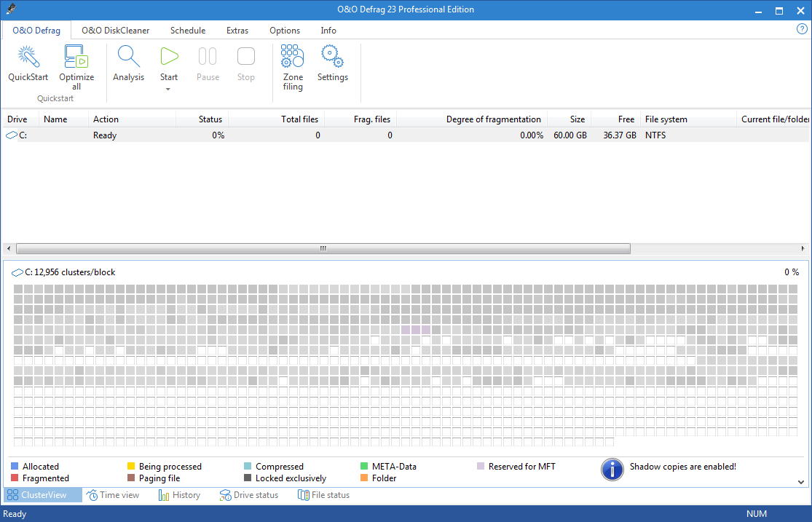The width and height of the screenshot is (812, 522).
Task: Click the shadow copies info icon
Action: click(x=612, y=470)
